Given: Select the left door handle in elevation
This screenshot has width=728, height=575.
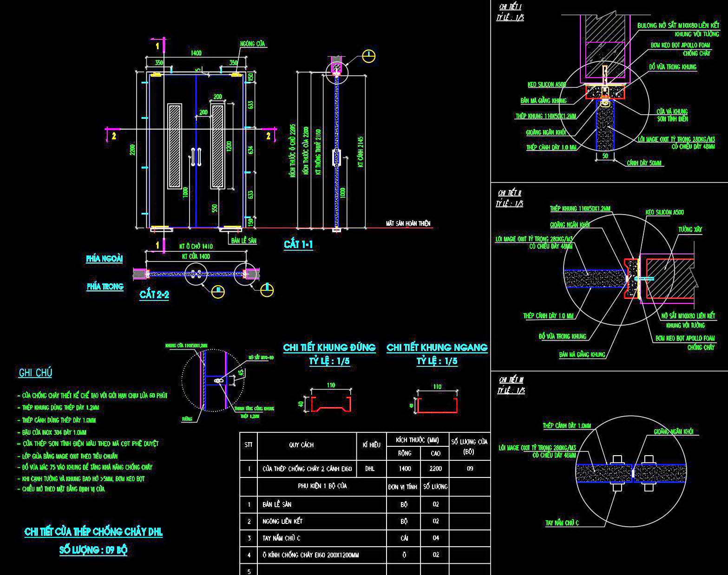Looking at the screenshot, I should pos(192,157).
